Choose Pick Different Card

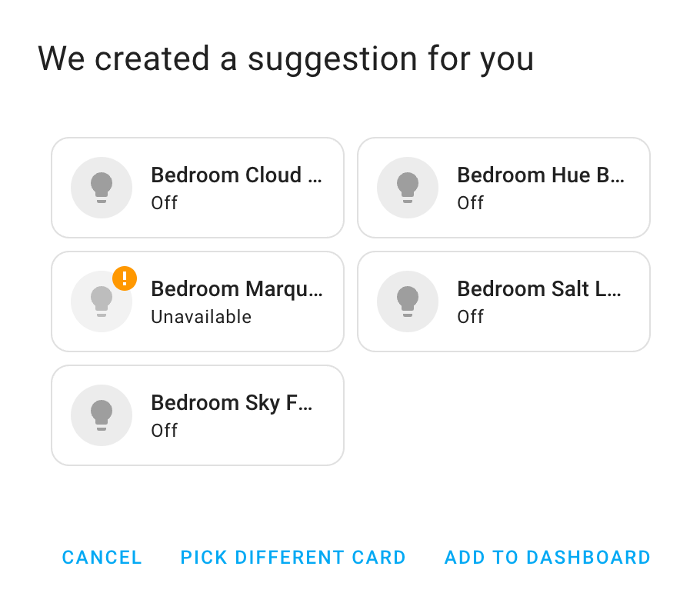click(293, 558)
